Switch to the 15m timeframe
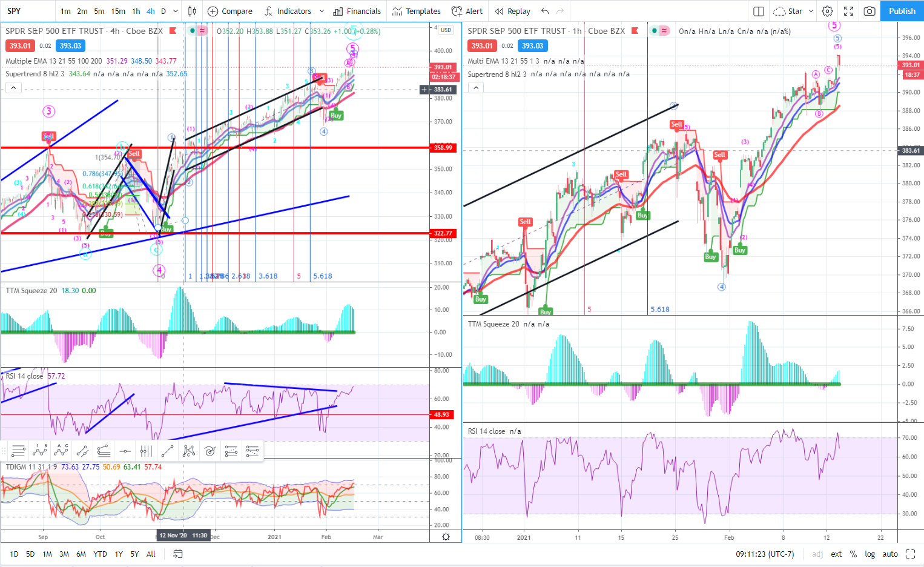 coord(118,11)
